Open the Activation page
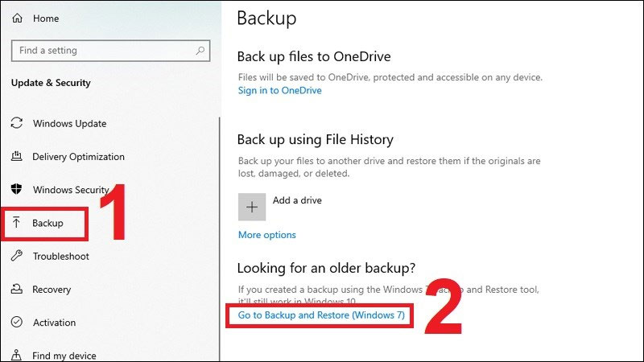This screenshot has width=644, height=362. click(x=54, y=323)
